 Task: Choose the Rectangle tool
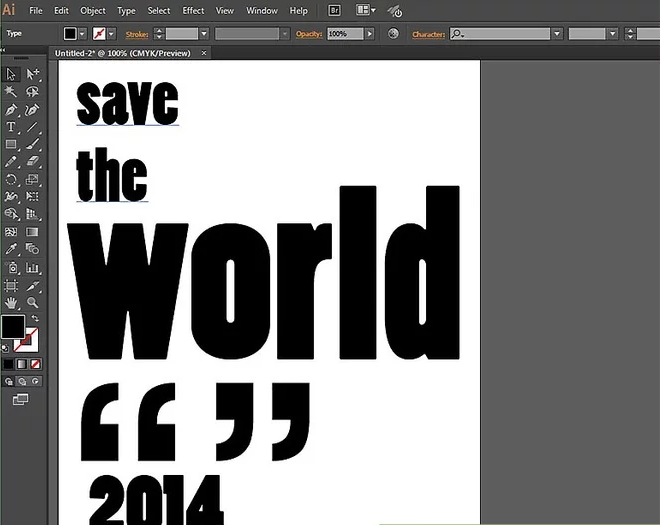pos(12,145)
